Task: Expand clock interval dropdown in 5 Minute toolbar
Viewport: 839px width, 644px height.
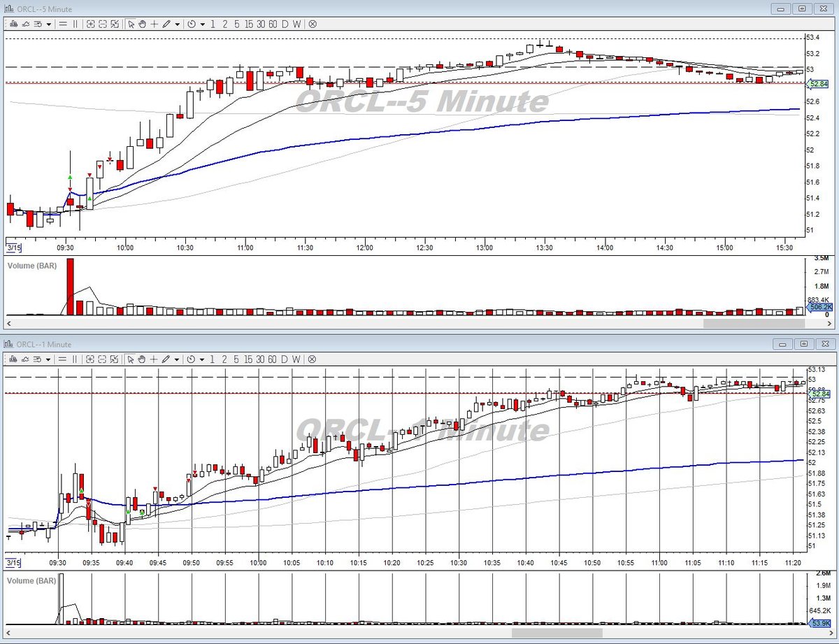Action: click(202, 24)
